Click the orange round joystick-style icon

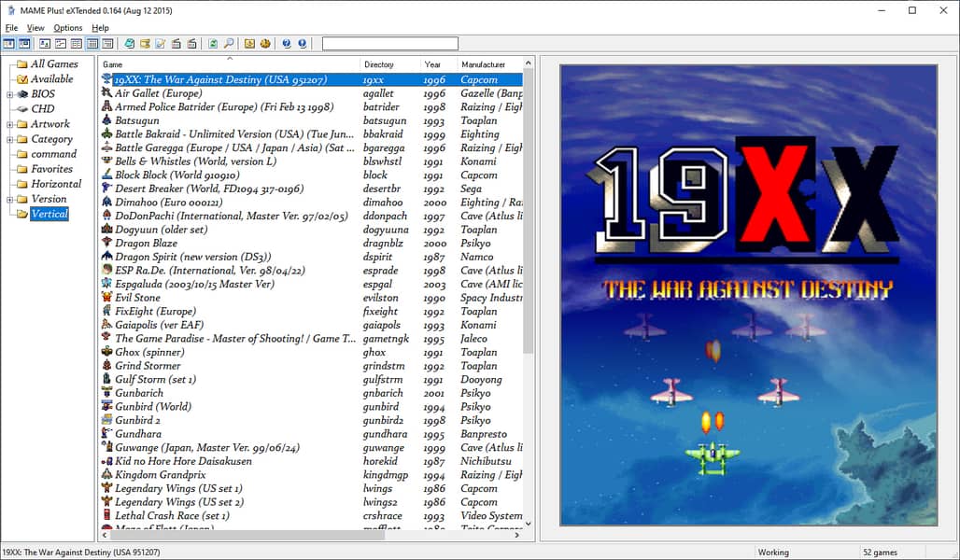(x=265, y=44)
